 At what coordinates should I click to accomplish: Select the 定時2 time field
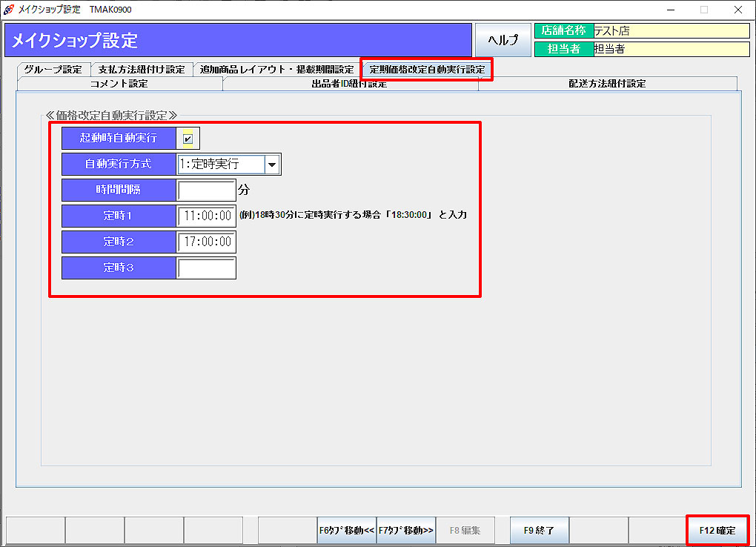tap(206, 242)
